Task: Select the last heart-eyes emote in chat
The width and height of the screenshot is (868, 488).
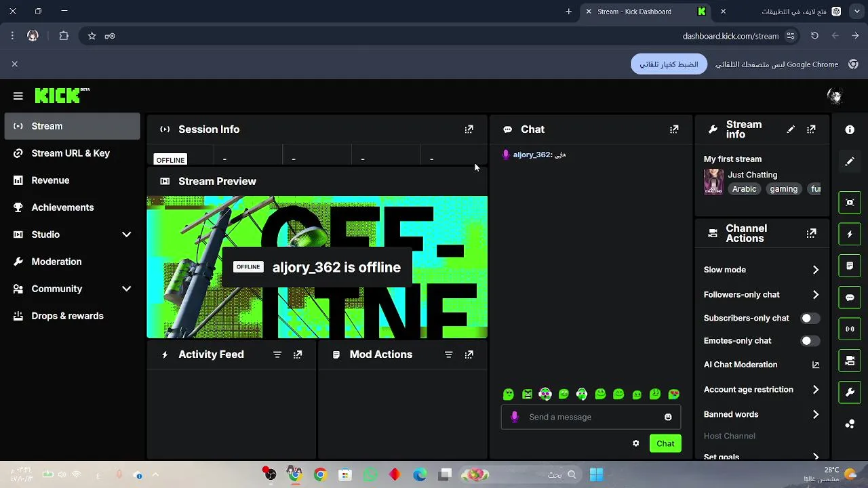Action: (673, 394)
